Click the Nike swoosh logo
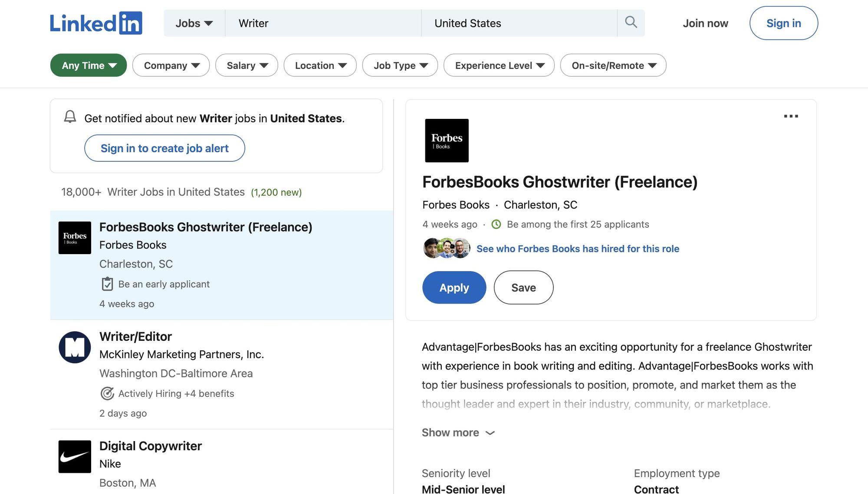This screenshot has height=494, width=868. coord(74,457)
